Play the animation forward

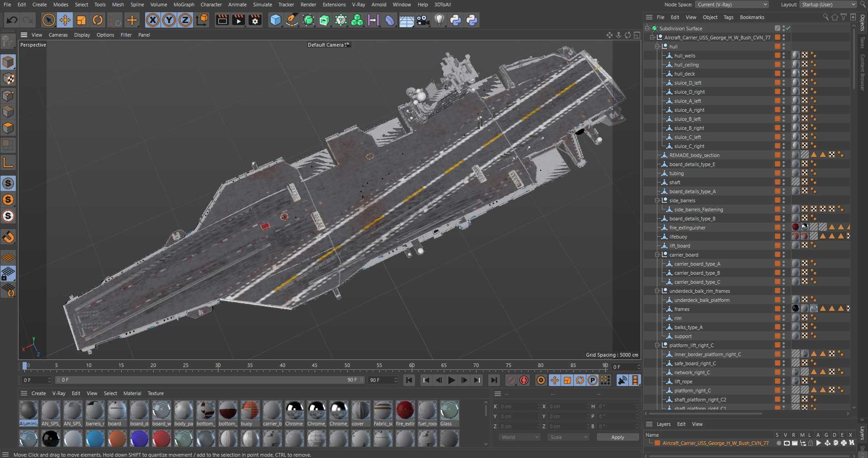[451, 380]
